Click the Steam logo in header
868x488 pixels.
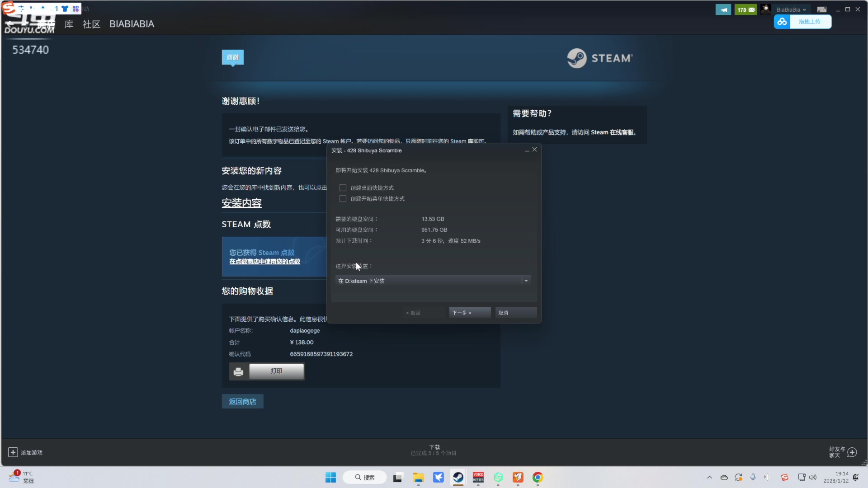tap(600, 58)
